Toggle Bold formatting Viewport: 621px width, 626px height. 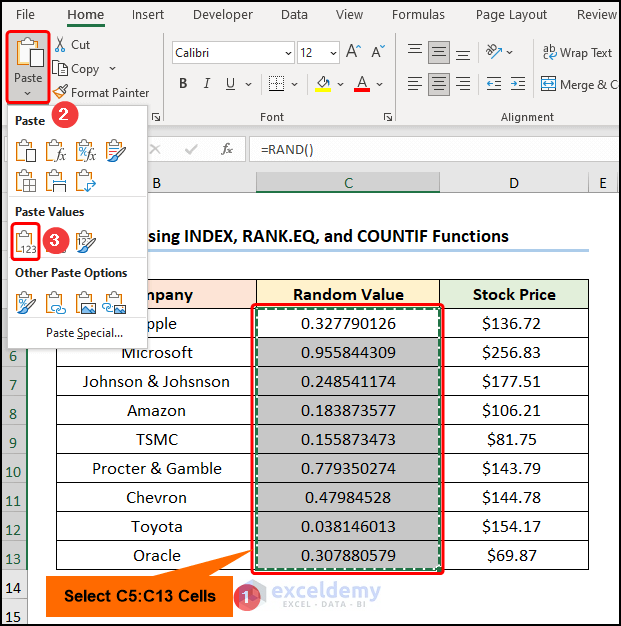coord(183,83)
